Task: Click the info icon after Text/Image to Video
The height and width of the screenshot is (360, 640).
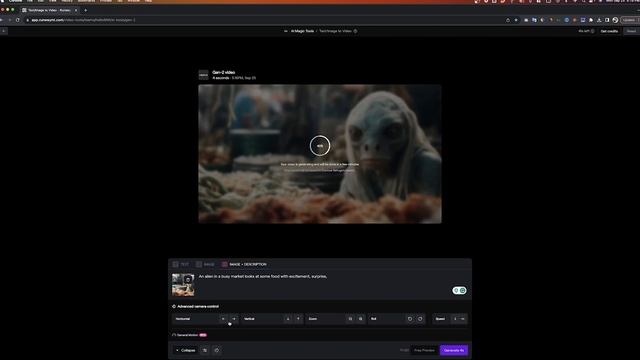Action: click(x=356, y=31)
